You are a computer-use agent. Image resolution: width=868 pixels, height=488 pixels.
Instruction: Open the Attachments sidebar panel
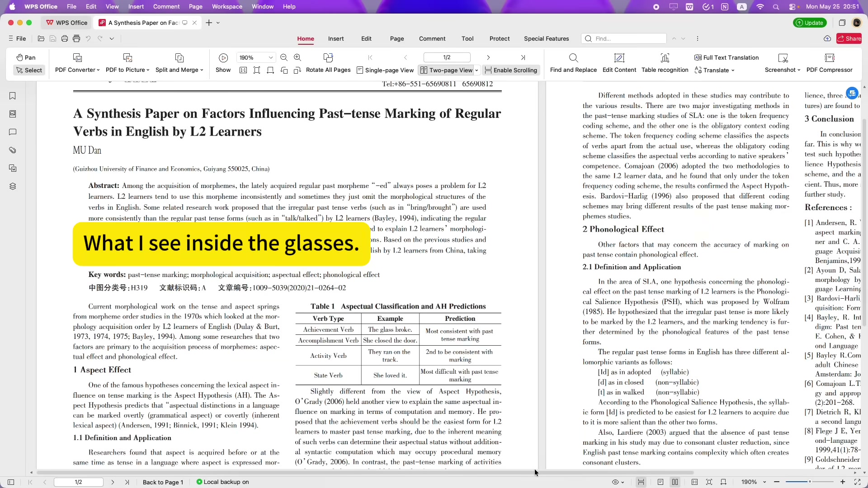click(13, 150)
